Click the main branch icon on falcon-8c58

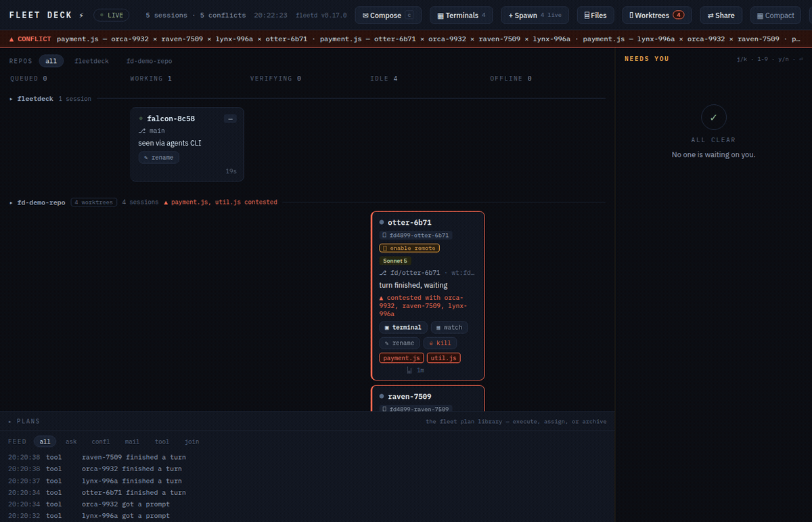(x=142, y=131)
